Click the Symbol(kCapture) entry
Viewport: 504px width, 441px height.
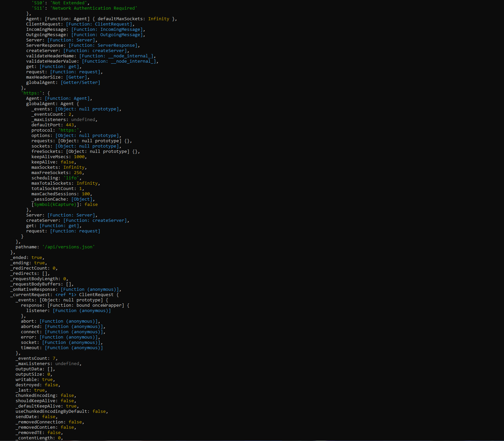point(55,204)
